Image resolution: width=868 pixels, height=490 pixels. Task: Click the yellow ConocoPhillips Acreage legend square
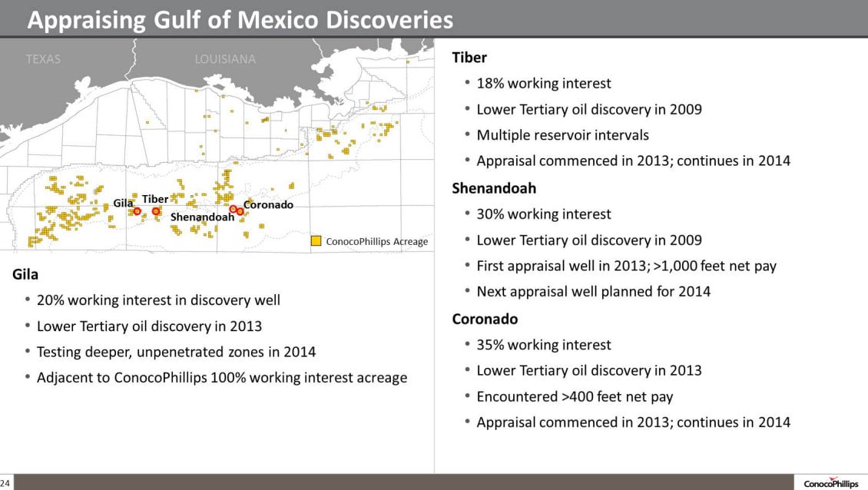pyautogui.click(x=316, y=241)
